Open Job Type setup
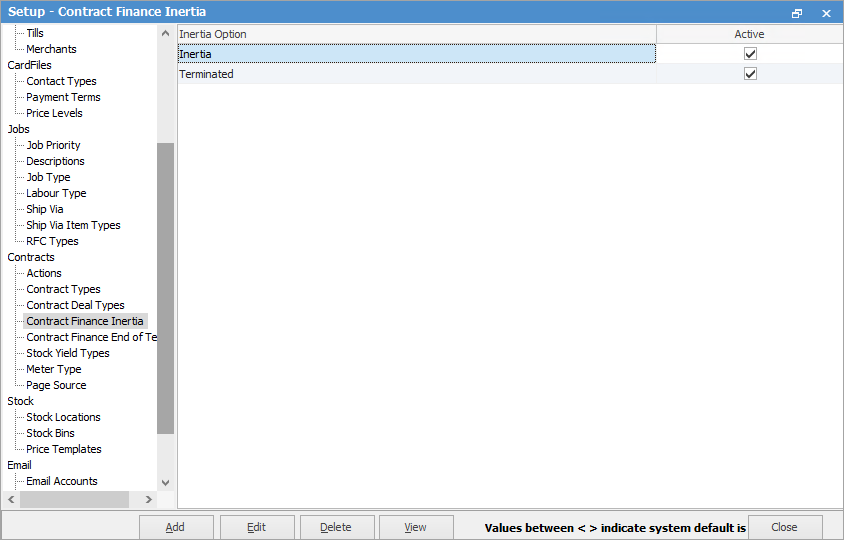The width and height of the screenshot is (844, 540). [48, 177]
